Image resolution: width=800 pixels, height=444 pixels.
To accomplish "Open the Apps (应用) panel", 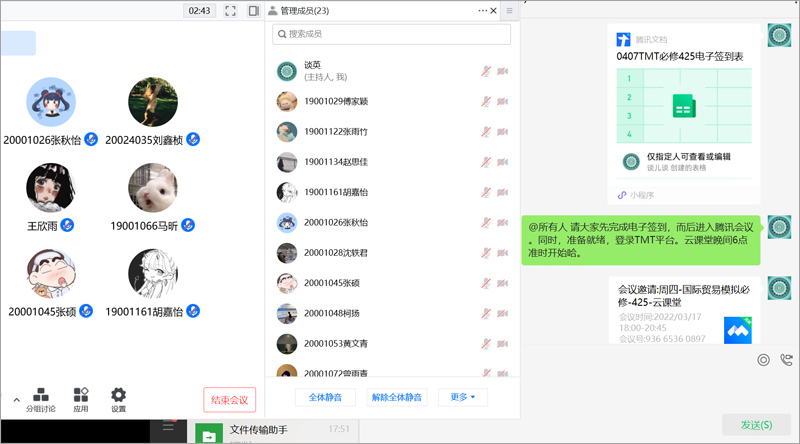I will point(81,399).
